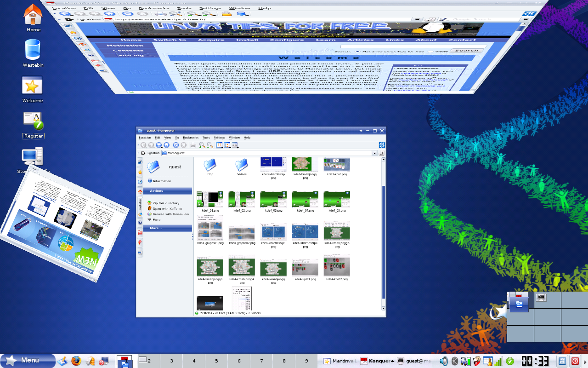
Task: Open the View menu in guest Konqueror
Action: pyautogui.click(x=168, y=138)
